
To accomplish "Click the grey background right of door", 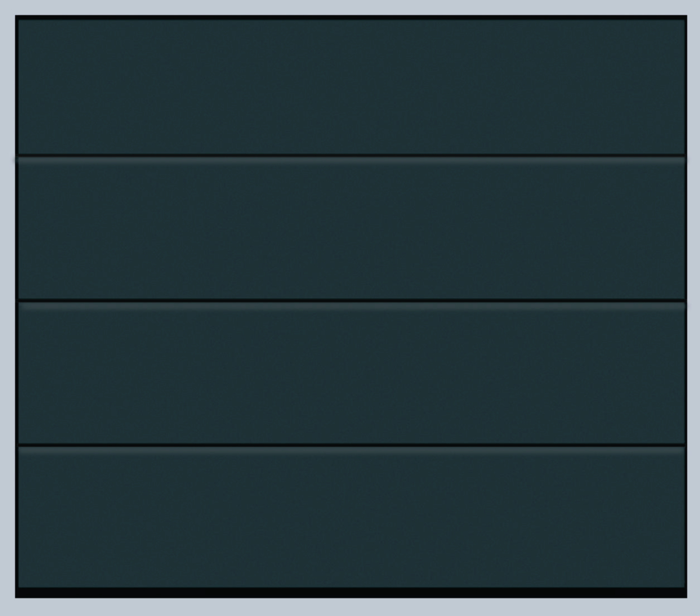I will point(694,308).
